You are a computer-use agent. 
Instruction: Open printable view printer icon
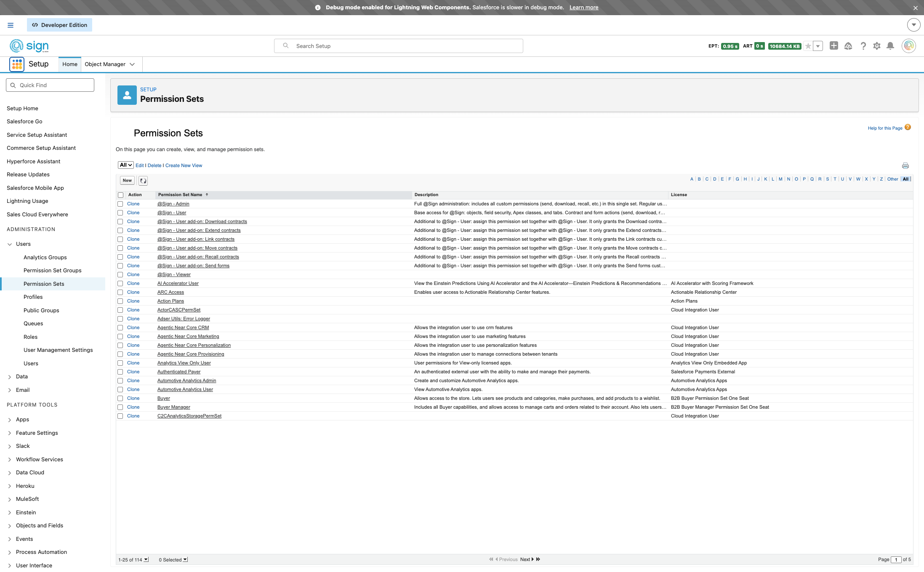pyautogui.click(x=905, y=166)
